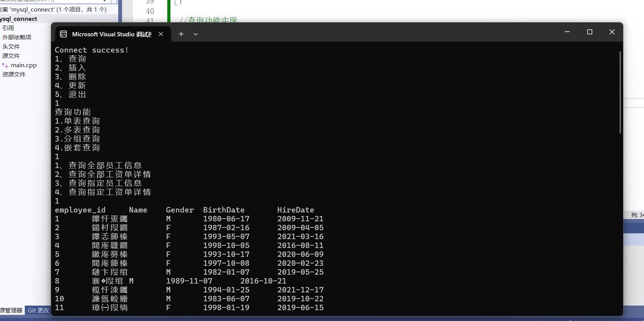
Task: Close the console window
Action: coord(612,32)
